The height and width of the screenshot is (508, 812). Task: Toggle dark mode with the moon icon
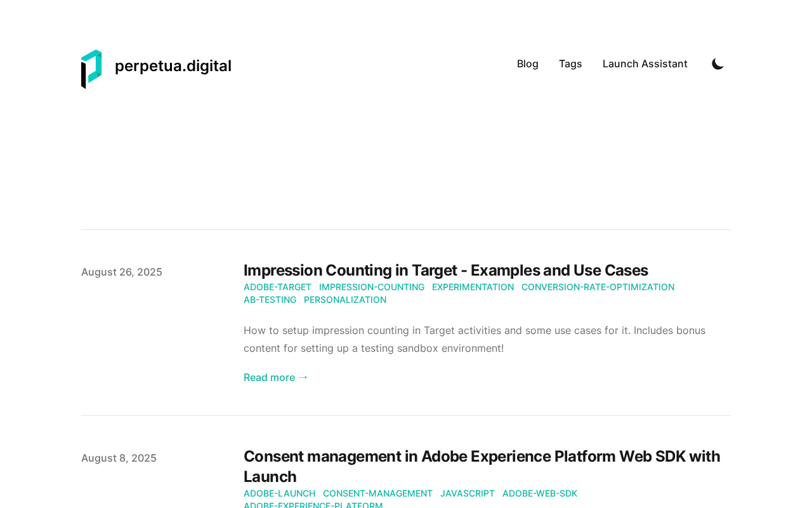pyautogui.click(x=718, y=63)
